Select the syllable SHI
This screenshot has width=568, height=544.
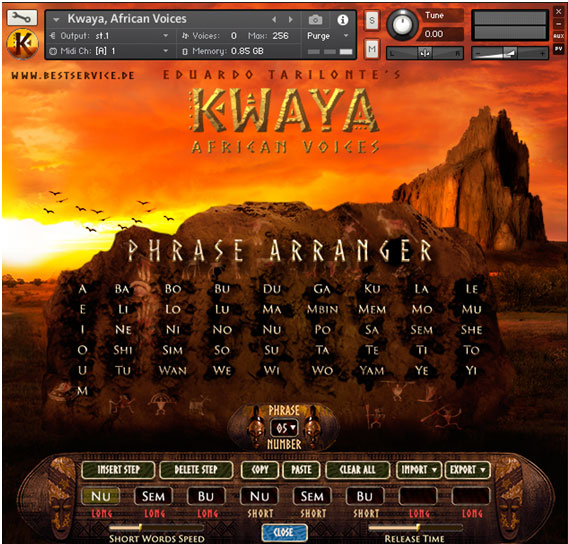pyautogui.click(x=123, y=350)
